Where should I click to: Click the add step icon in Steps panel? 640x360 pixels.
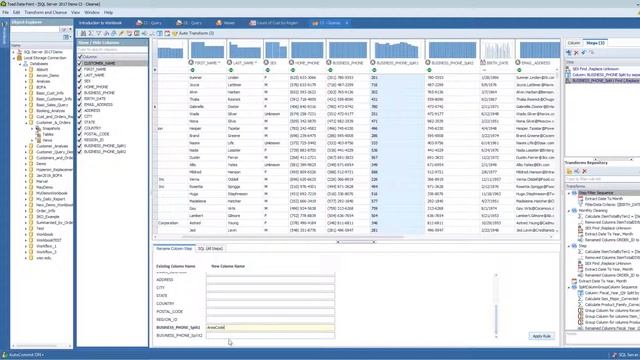click(569, 53)
